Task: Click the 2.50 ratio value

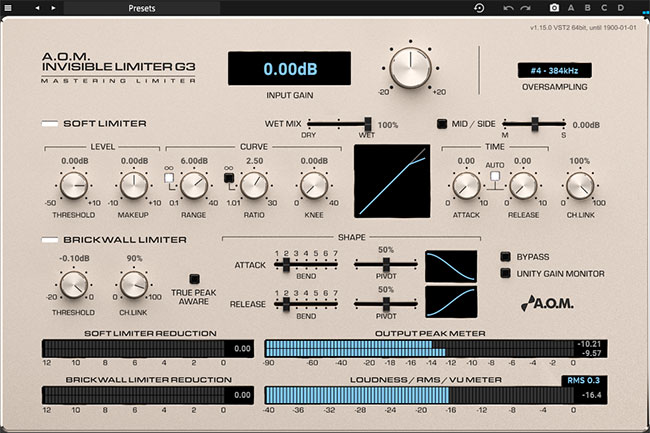Action: 255,161
